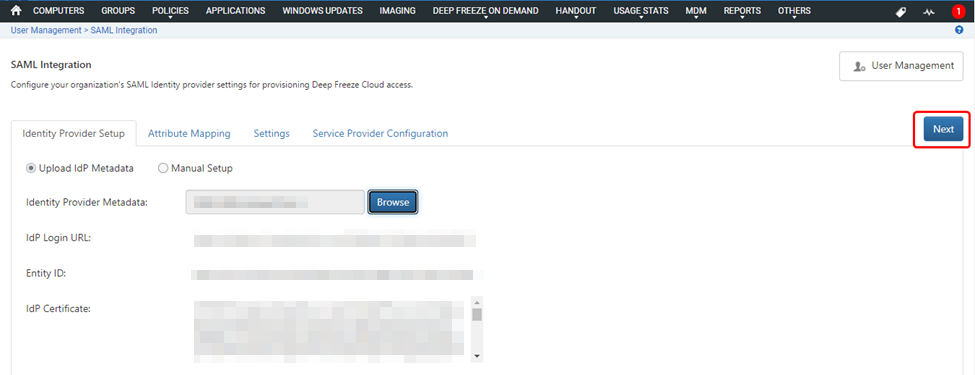Expand the HANDOUT dropdown menu
Viewport: 975px width, 375px height.
576,11
